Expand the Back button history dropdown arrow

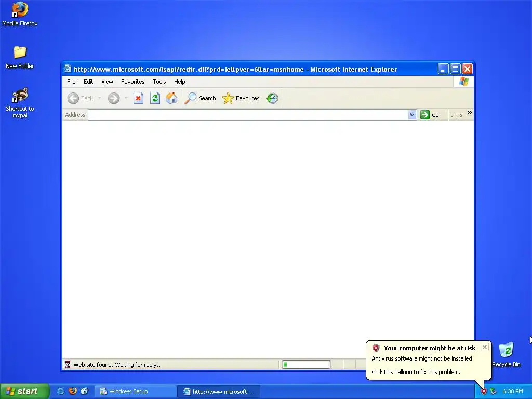point(99,98)
